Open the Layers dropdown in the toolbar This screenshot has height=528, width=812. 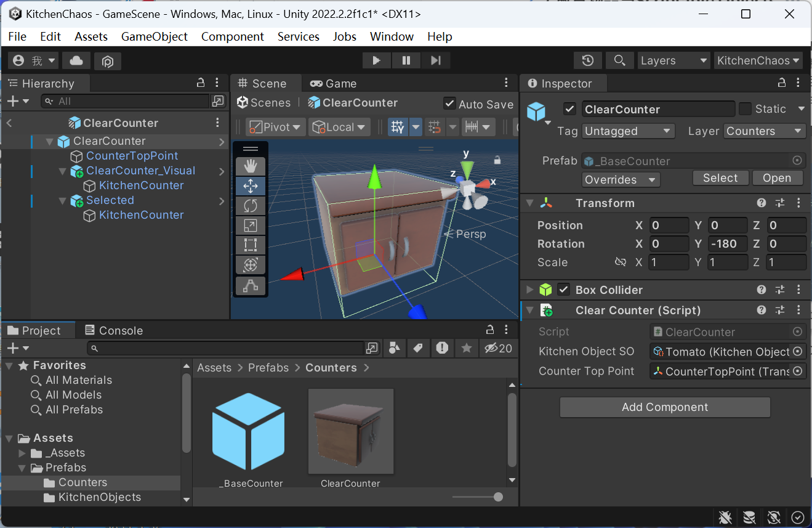click(673, 60)
